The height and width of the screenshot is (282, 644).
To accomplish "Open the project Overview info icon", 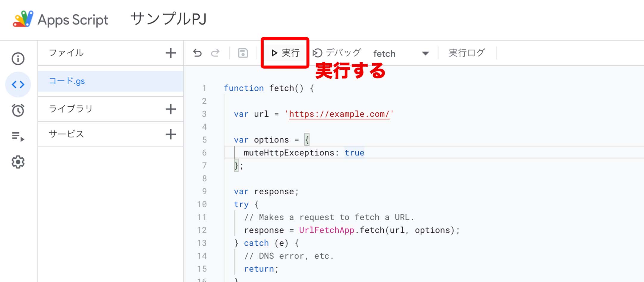I will (18, 59).
